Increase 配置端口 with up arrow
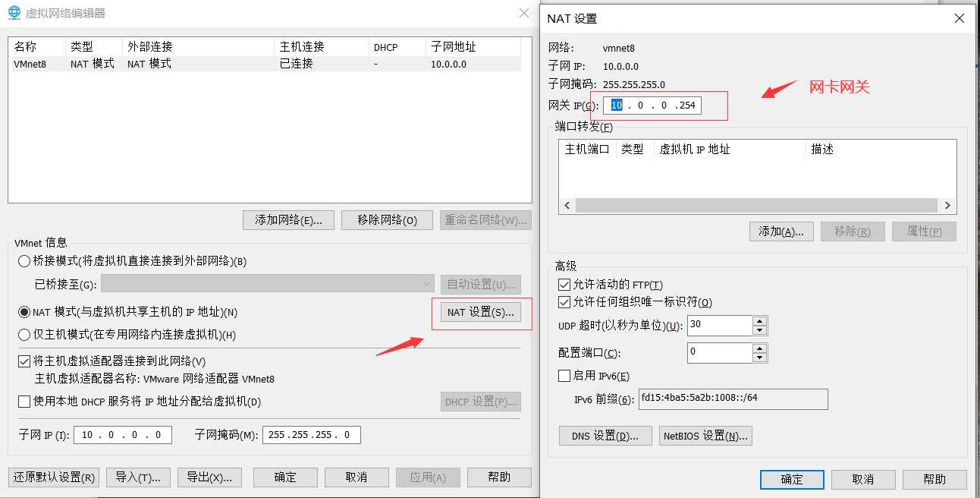This screenshot has width=980, height=498. tap(759, 348)
